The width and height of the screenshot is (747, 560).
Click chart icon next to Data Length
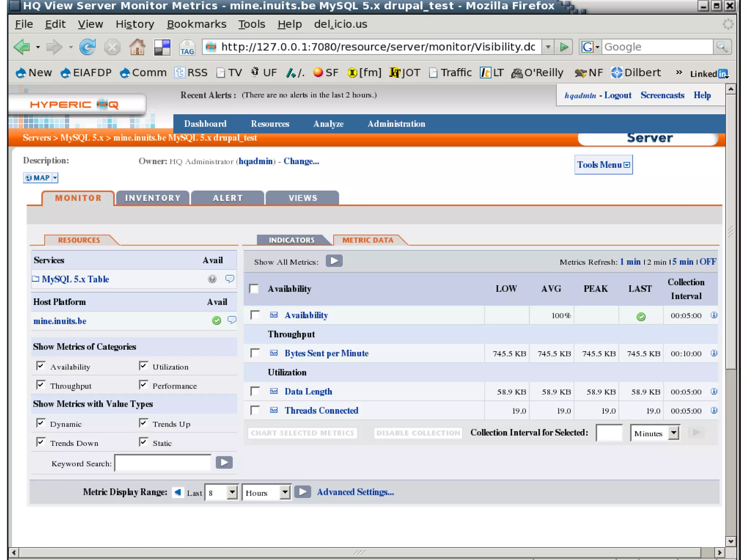coord(274,391)
